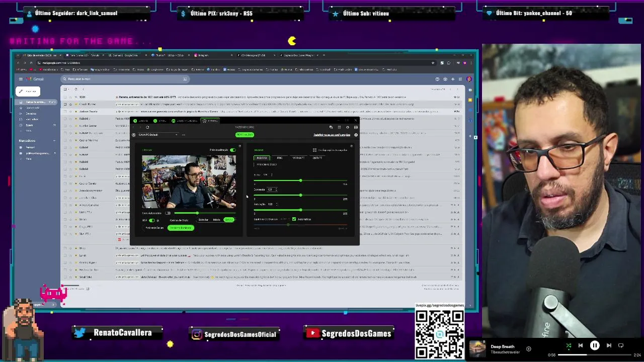Open Gmail settings gear icon

[x=445, y=79]
